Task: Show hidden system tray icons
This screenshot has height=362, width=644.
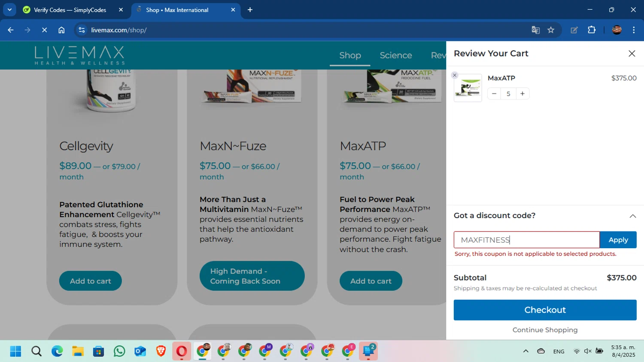Action: (526, 351)
